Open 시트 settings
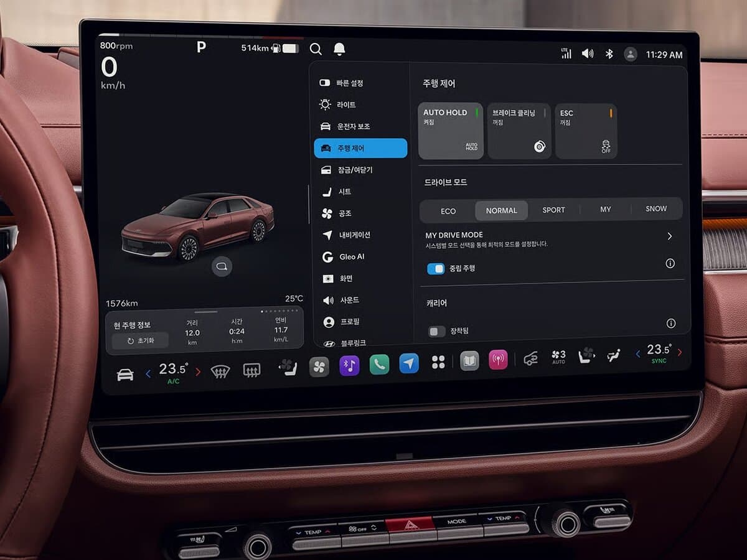The image size is (747, 560). (x=361, y=192)
